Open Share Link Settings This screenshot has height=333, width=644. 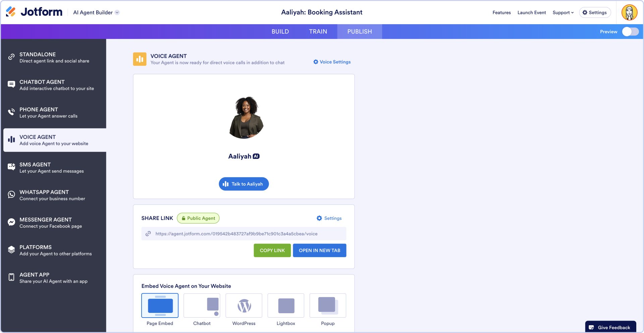tap(329, 218)
